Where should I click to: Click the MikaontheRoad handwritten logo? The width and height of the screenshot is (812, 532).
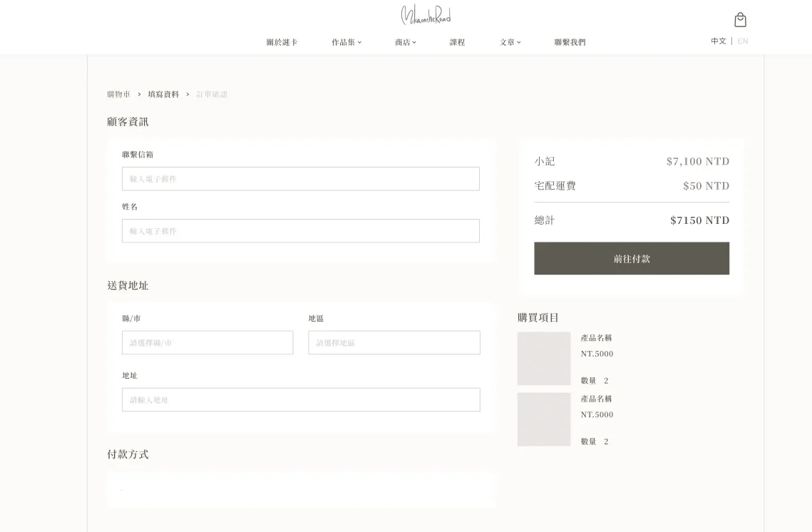pyautogui.click(x=426, y=15)
